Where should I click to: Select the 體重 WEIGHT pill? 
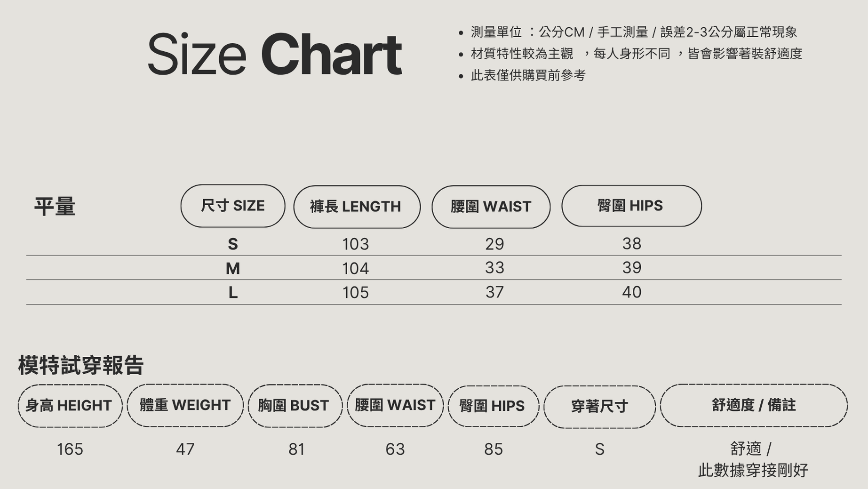click(x=185, y=405)
